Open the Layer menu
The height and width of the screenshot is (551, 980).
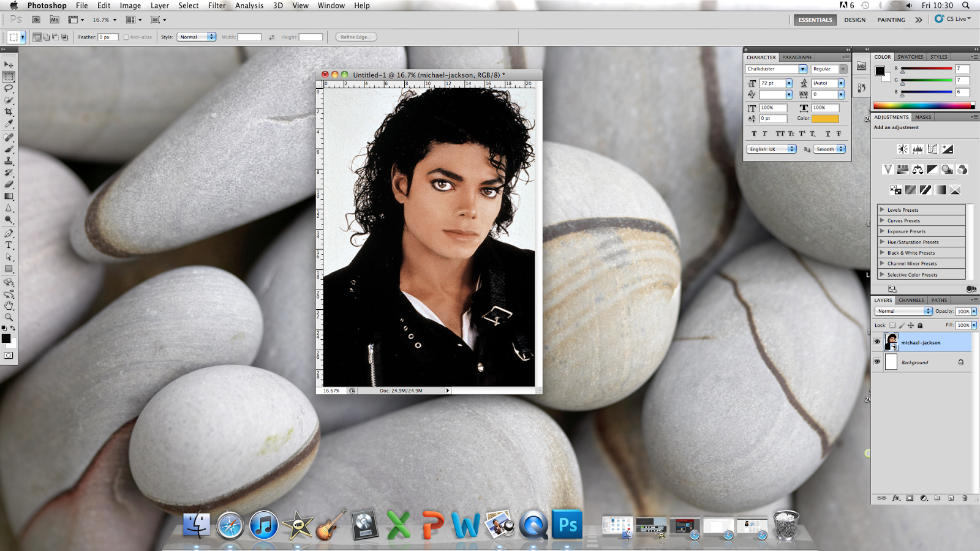160,6
